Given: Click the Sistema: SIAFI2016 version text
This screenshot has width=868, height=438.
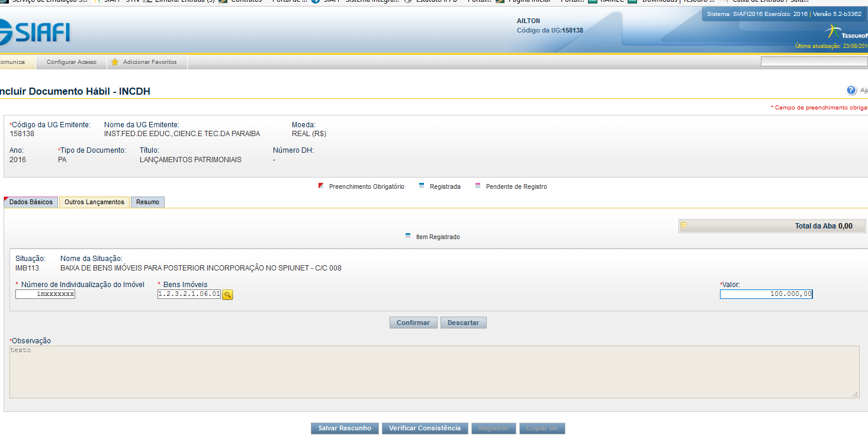Looking at the screenshot, I should coord(785,14).
